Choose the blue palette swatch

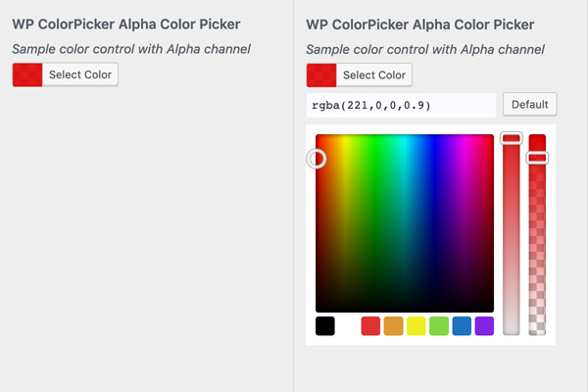coord(462,326)
